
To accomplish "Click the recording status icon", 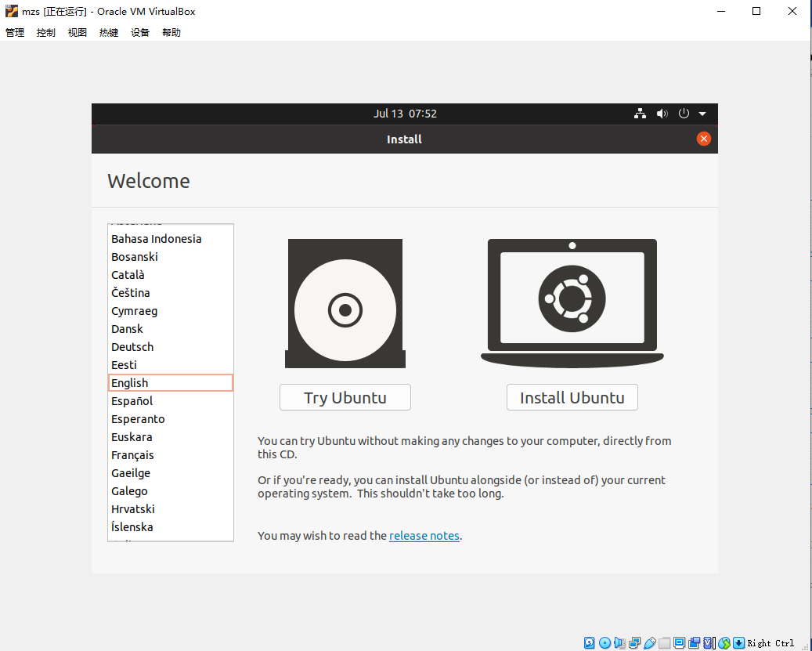I will pyautogui.click(x=694, y=642).
